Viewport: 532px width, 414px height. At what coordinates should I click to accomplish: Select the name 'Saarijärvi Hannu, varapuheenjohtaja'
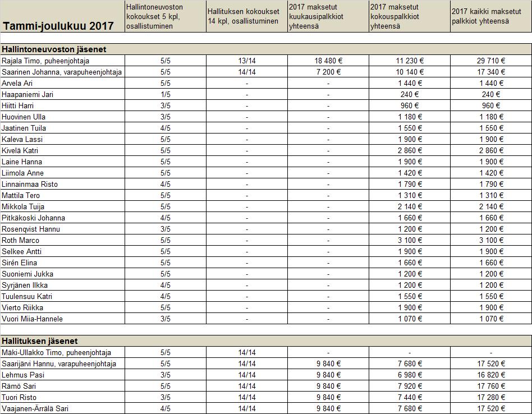pos(59,364)
